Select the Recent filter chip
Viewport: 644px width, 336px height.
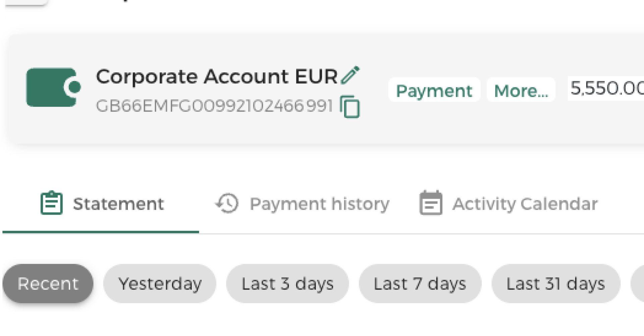pos(48,283)
